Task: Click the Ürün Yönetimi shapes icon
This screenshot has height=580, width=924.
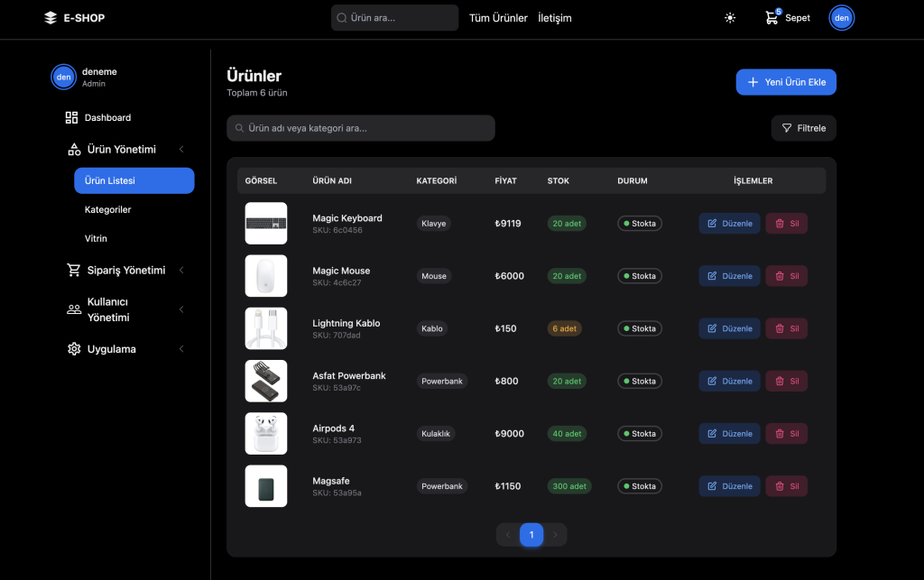Action: pyautogui.click(x=74, y=150)
